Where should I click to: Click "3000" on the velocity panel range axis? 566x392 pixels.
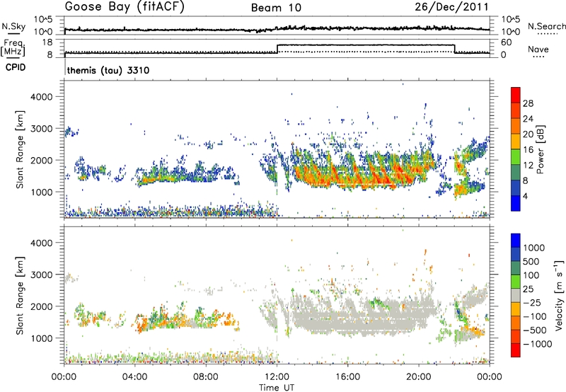click(x=41, y=275)
